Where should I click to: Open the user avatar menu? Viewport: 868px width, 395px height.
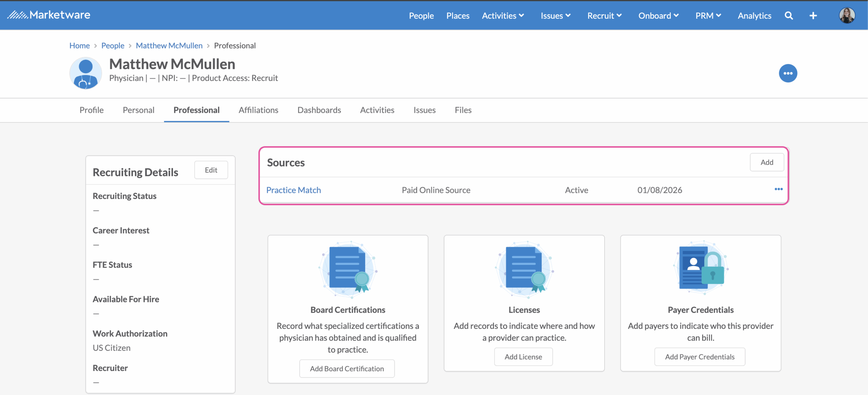pos(847,16)
